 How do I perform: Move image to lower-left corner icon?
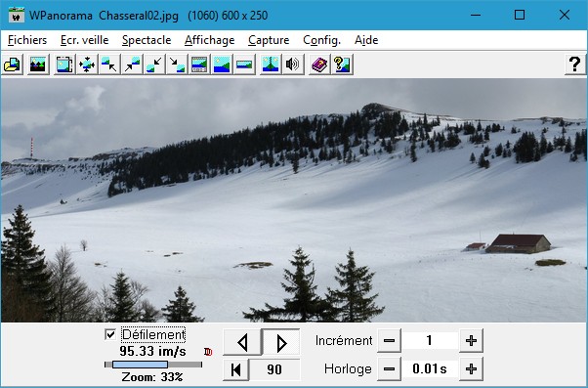pos(154,65)
